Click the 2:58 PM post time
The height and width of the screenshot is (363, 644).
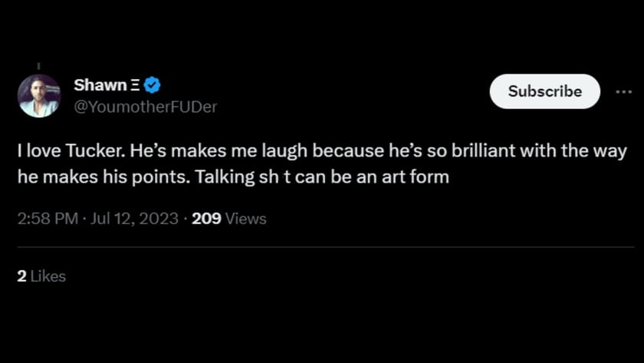pyautogui.click(x=48, y=219)
